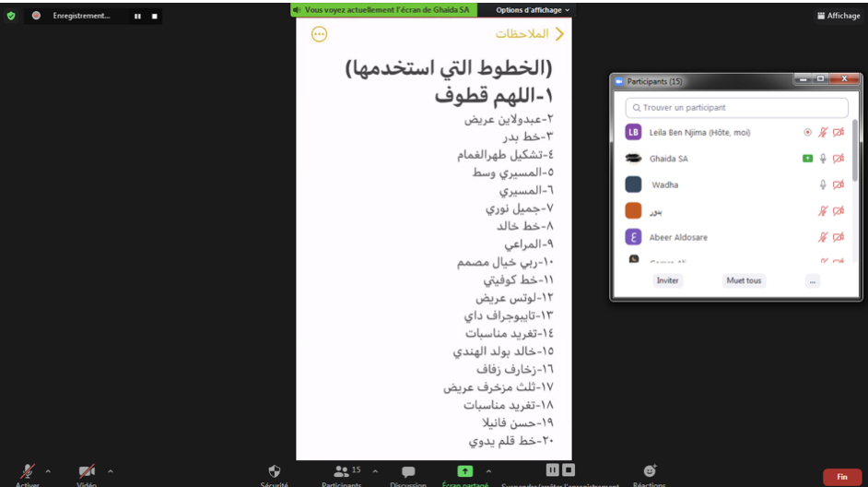Stop recording from the top-left indicator
Viewport: 868px width, 487px height.
click(x=154, y=16)
